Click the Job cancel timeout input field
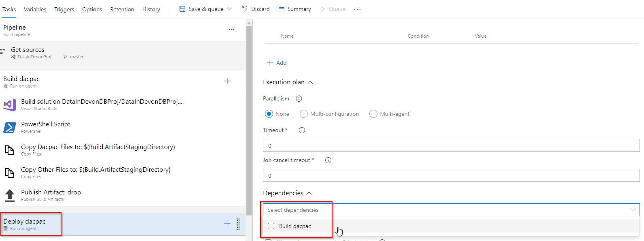644x241 pixels. pyautogui.click(x=451, y=176)
